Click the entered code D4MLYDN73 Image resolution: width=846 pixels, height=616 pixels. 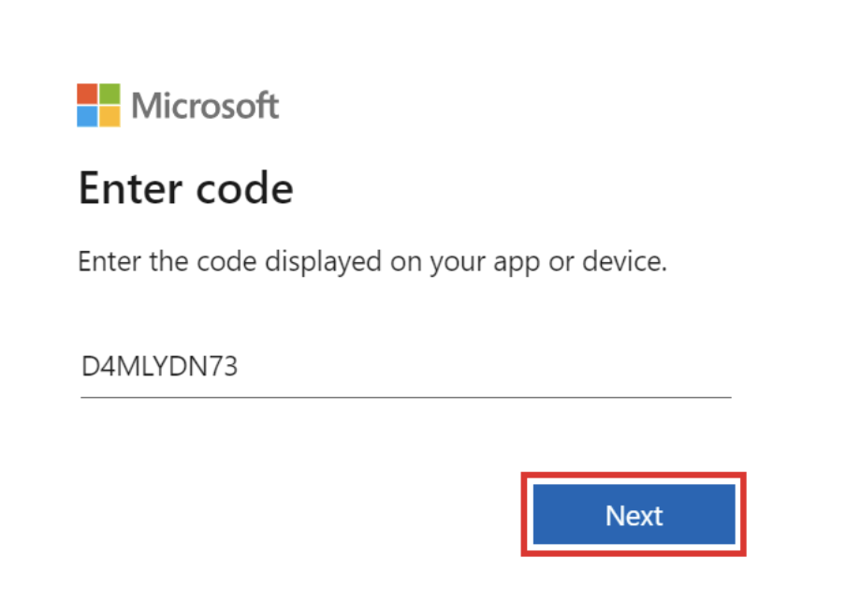click(159, 367)
